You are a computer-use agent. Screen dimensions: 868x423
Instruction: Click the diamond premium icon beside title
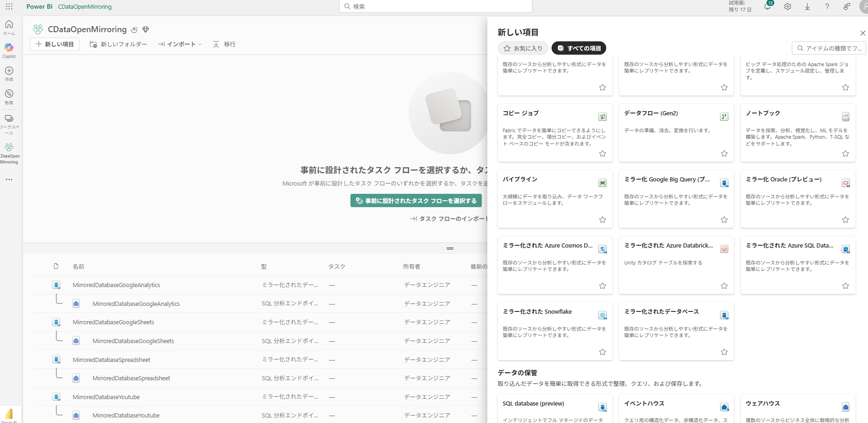146,30
